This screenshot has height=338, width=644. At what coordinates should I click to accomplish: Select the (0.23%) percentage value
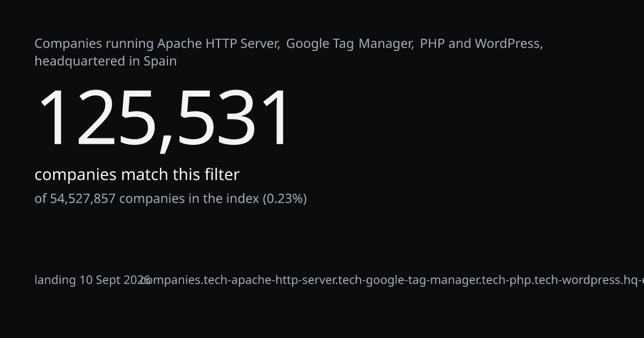284,199
